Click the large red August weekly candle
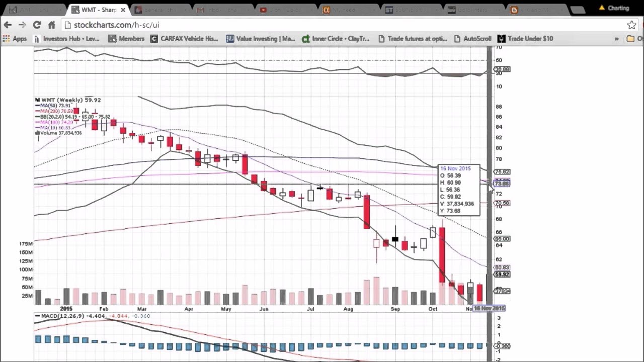Screen dimensions: 644x362 [367, 212]
